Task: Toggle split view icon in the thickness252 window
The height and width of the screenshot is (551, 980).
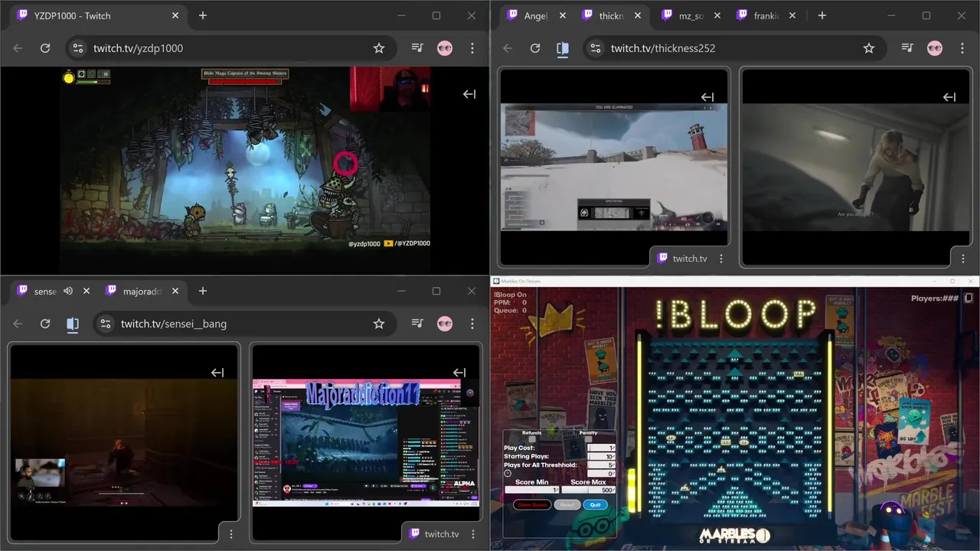Action: coord(563,48)
